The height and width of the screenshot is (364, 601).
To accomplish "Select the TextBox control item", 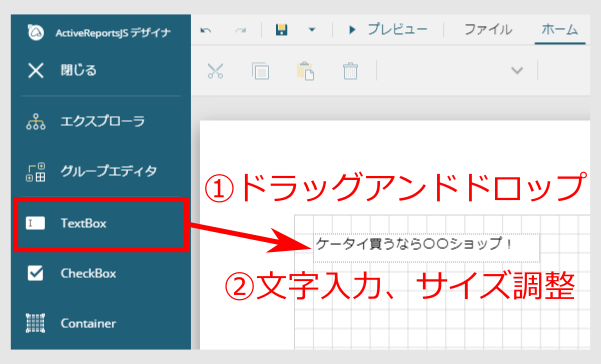I will click(101, 223).
